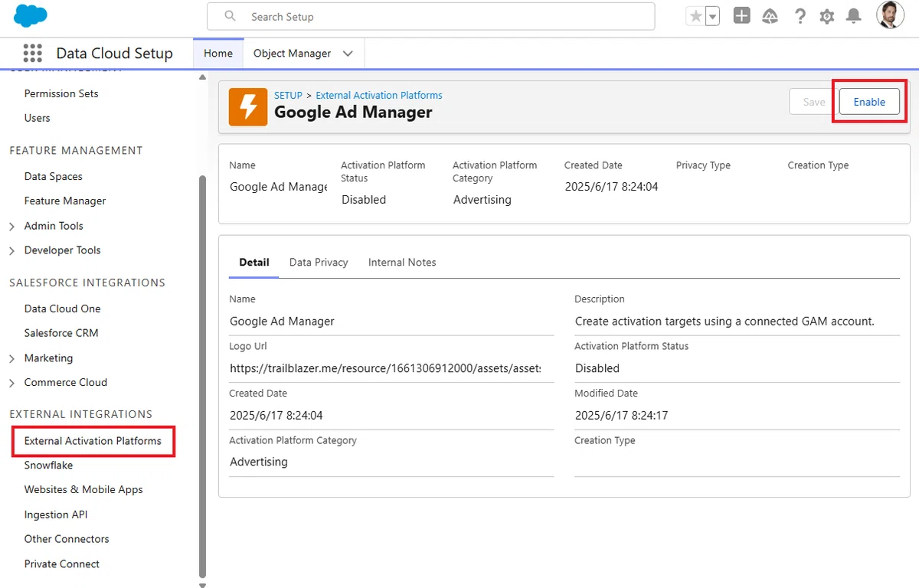
Task: Follow the SETUP breadcrumb link
Action: (289, 96)
